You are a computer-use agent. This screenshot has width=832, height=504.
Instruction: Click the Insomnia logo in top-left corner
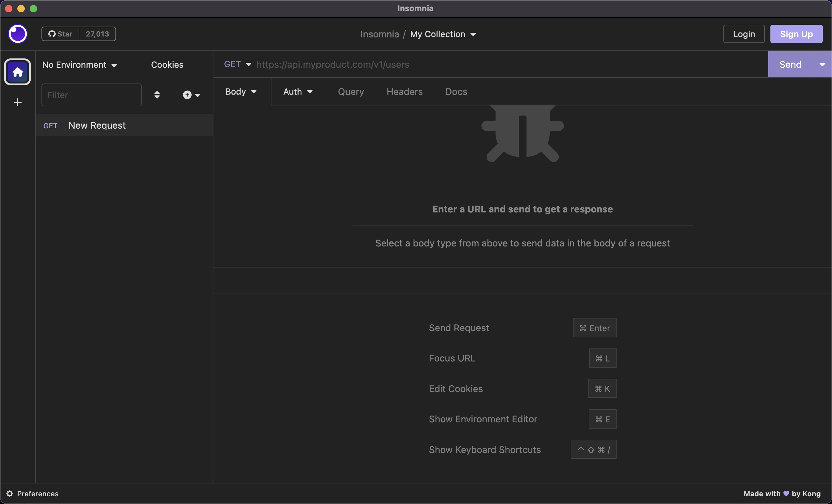[x=17, y=33]
